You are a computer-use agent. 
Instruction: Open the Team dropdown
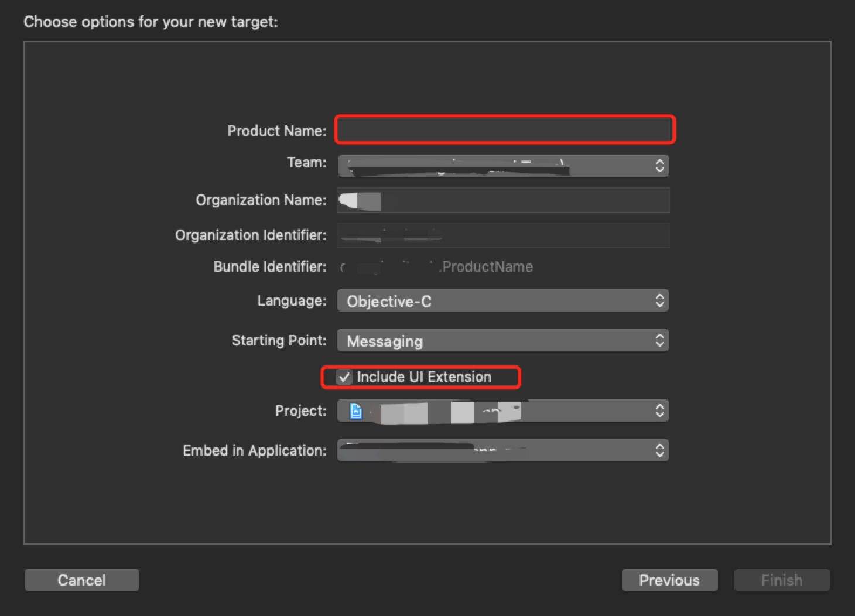[503, 166]
